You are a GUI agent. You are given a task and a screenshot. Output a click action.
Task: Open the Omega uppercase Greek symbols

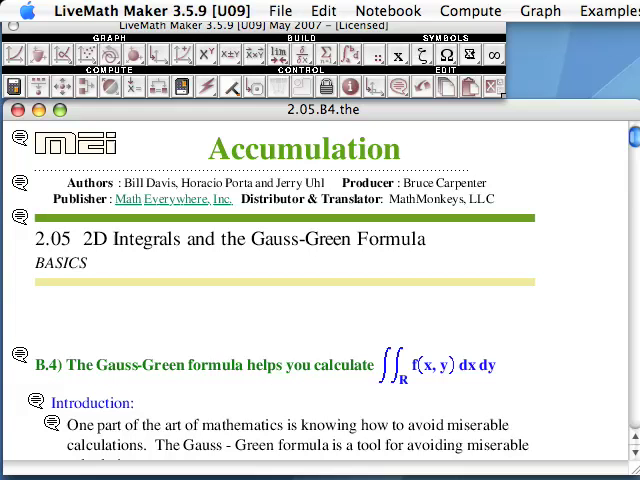click(x=446, y=54)
